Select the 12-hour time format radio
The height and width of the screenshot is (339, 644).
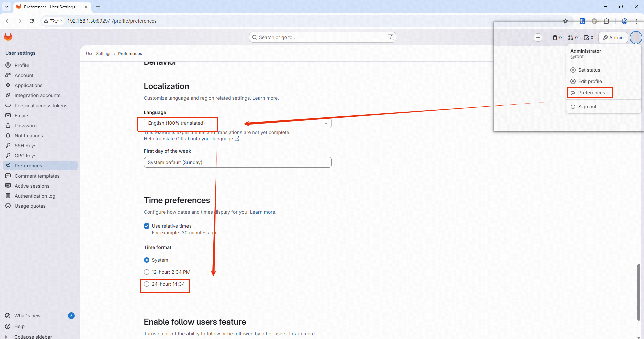147,272
